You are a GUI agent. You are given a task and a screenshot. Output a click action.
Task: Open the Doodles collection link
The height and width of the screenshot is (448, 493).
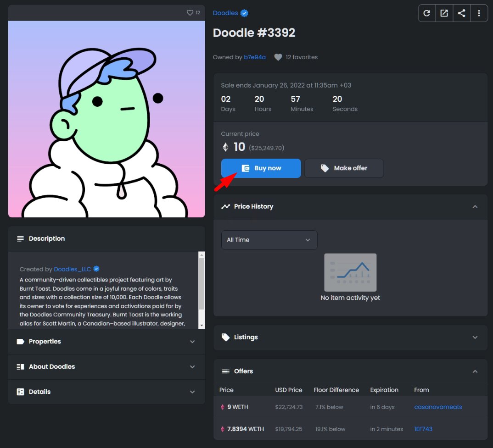pos(225,13)
